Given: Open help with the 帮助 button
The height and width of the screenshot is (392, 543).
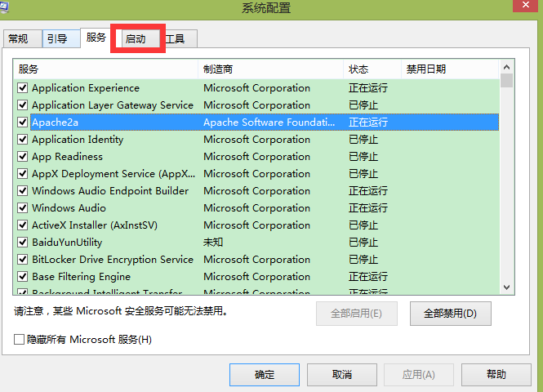Looking at the screenshot, I should click(x=496, y=375).
